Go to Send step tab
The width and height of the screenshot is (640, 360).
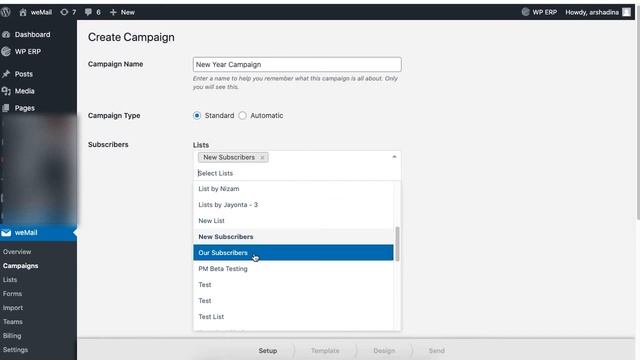click(436, 351)
